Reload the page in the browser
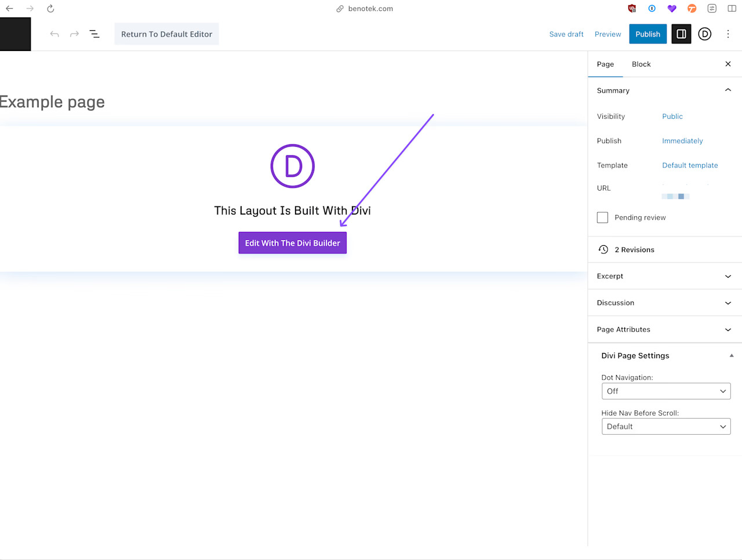742x560 pixels. click(50, 9)
